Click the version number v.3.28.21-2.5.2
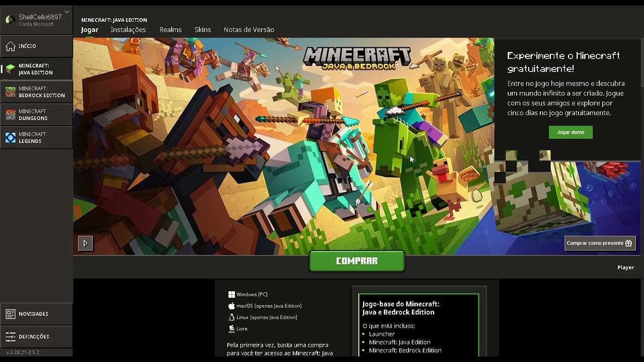The width and height of the screenshot is (644, 362). click(x=23, y=352)
